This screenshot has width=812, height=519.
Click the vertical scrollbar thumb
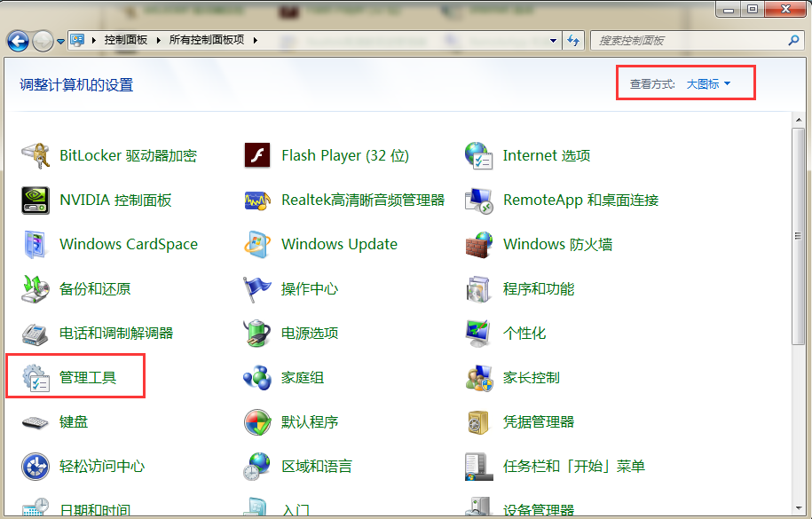pos(799,236)
